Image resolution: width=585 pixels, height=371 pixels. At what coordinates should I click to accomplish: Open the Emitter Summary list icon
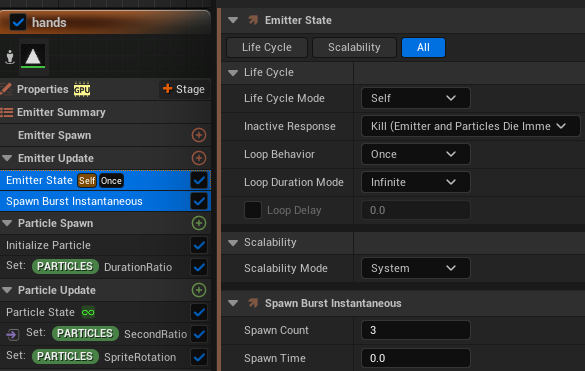[x=6, y=112]
